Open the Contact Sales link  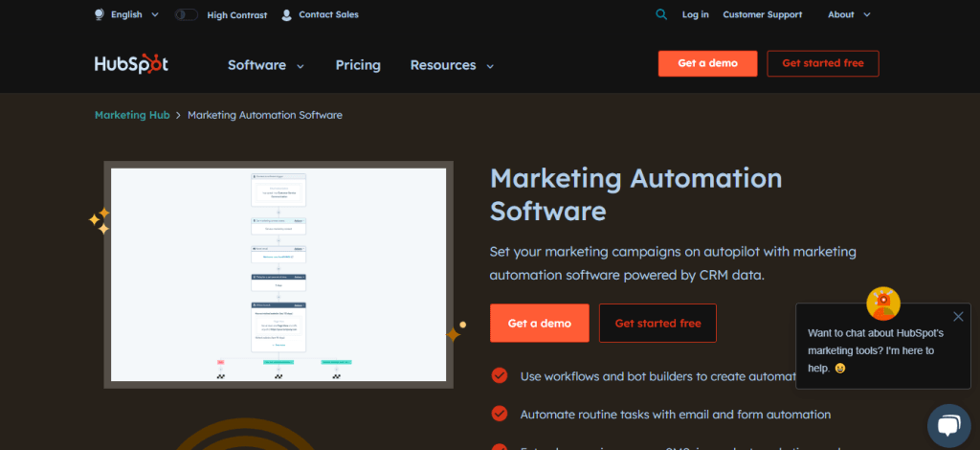[x=329, y=14]
